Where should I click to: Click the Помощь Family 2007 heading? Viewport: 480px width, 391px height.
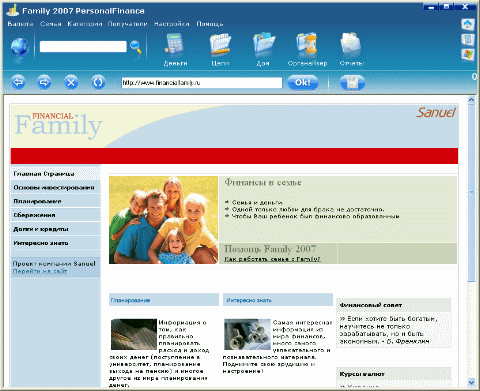(x=270, y=249)
